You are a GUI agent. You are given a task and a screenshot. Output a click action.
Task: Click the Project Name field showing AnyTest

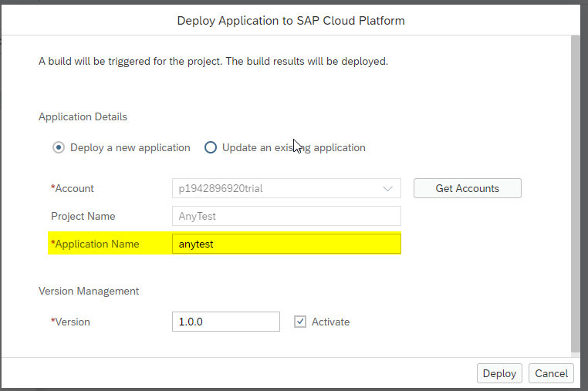pos(286,216)
